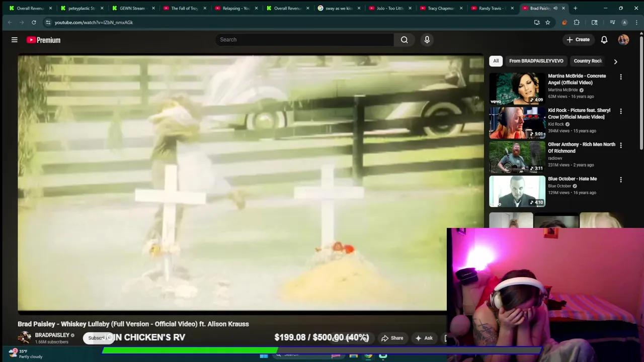Start voice search with microphone icon
Image resolution: width=644 pixels, height=362 pixels.
427,40
